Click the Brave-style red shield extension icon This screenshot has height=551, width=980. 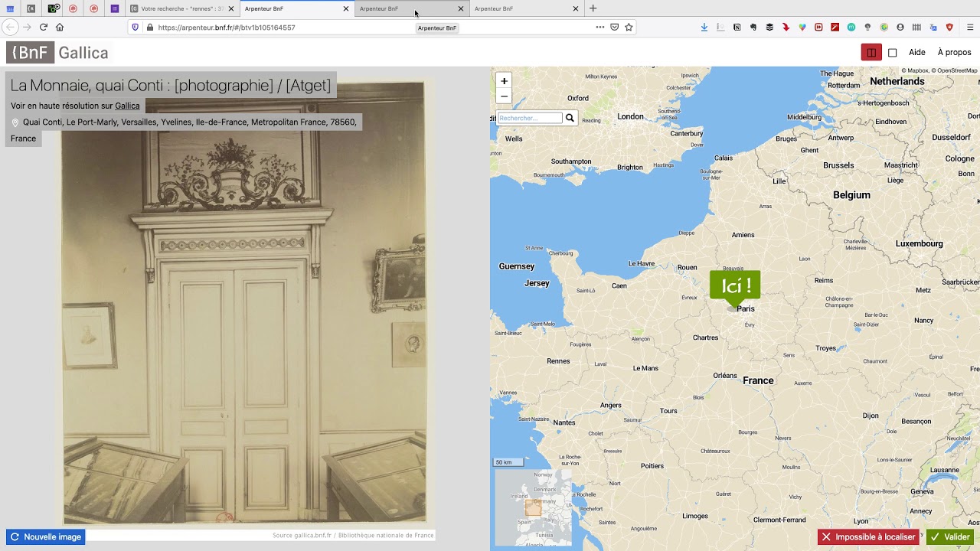click(x=949, y=27)
